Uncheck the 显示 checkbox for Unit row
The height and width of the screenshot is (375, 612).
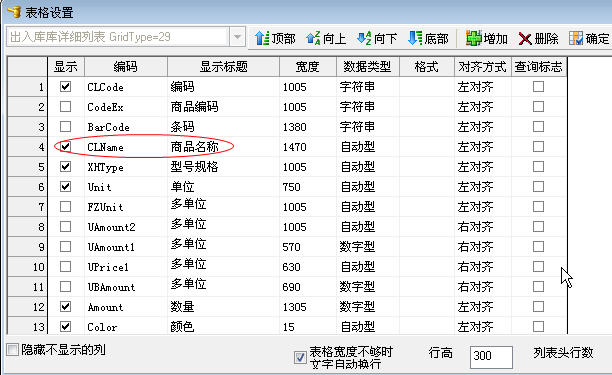tap(66, 187)
